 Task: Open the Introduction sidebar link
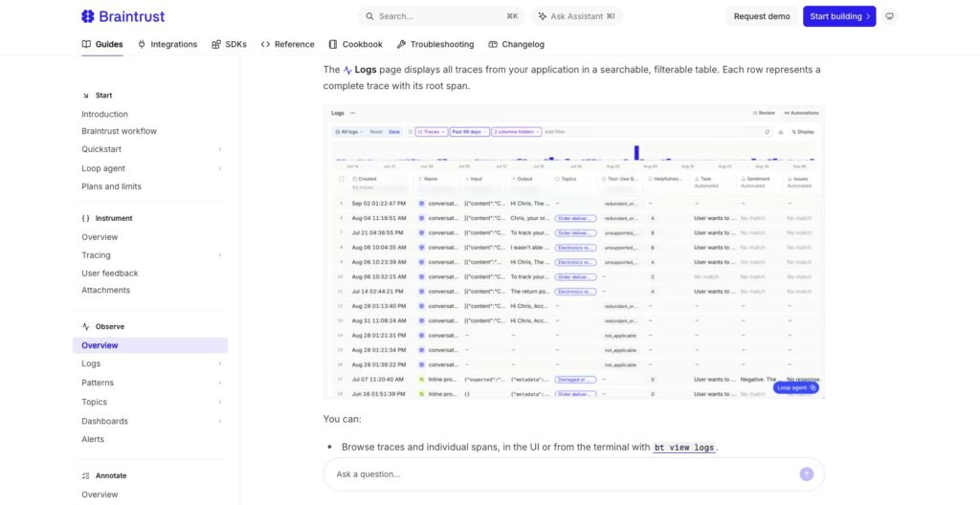(x=104, y=115)
